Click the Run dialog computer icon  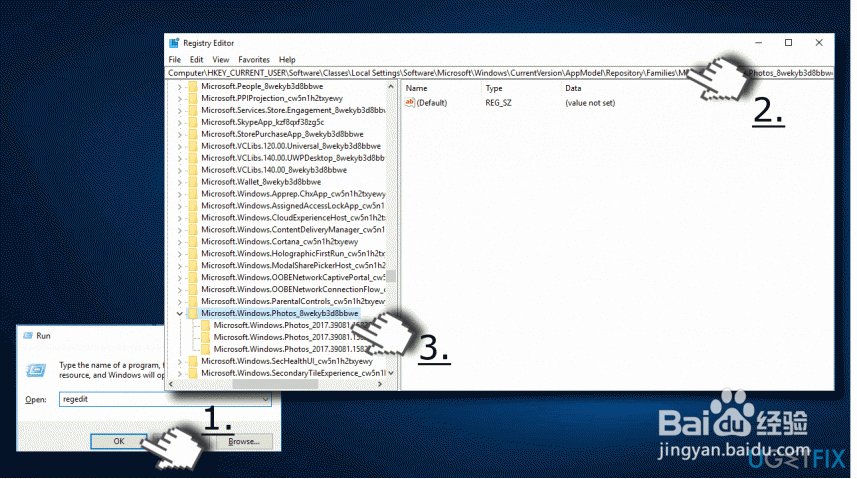pyautogui.click(x=36, y=371)
